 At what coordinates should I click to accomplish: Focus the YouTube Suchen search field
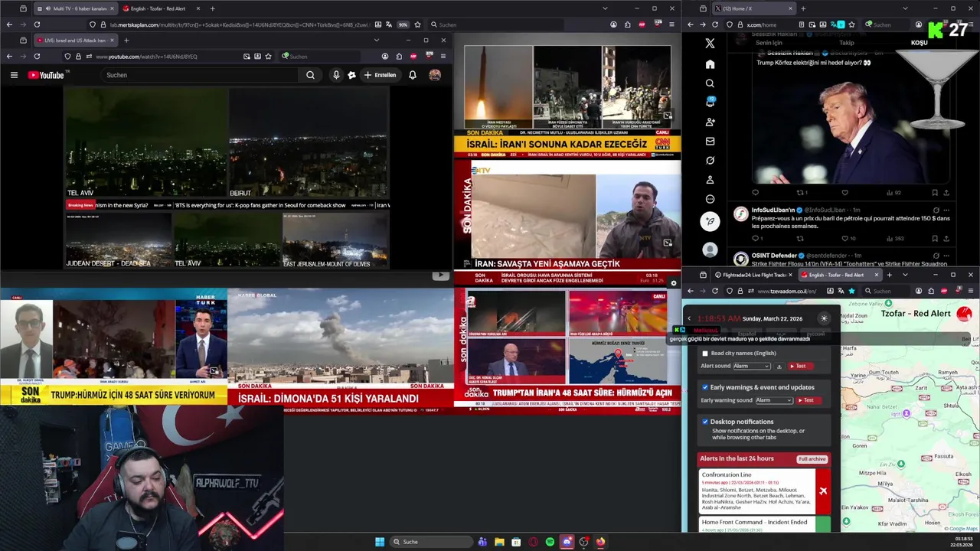tap(201, 75)
